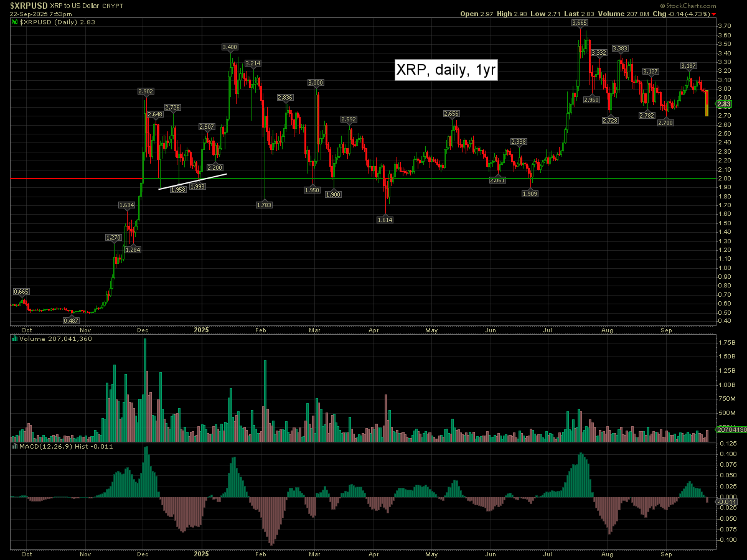
Task: Click the 2025 label on time axis
Action: [201, 329]
